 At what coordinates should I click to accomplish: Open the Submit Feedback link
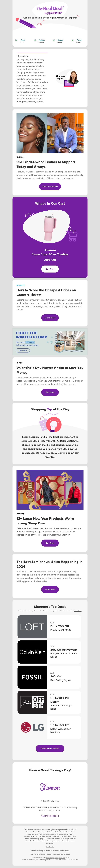[x=50, y=816]
